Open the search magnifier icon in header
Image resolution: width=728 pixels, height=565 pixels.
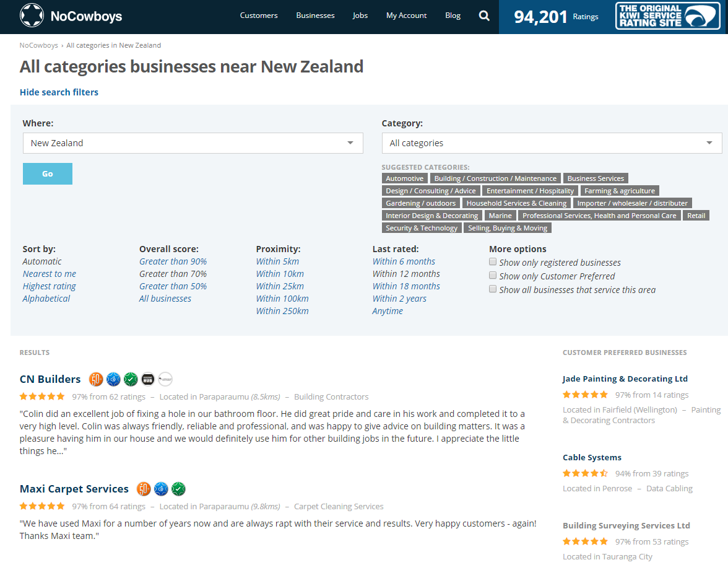[484, 16]
